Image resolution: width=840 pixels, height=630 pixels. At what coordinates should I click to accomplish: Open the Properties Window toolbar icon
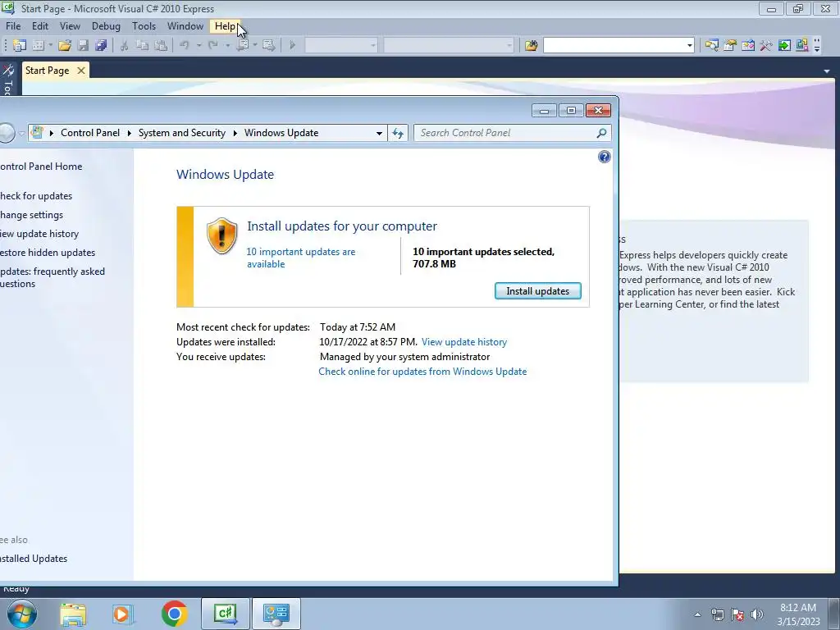tap(729, 46)
